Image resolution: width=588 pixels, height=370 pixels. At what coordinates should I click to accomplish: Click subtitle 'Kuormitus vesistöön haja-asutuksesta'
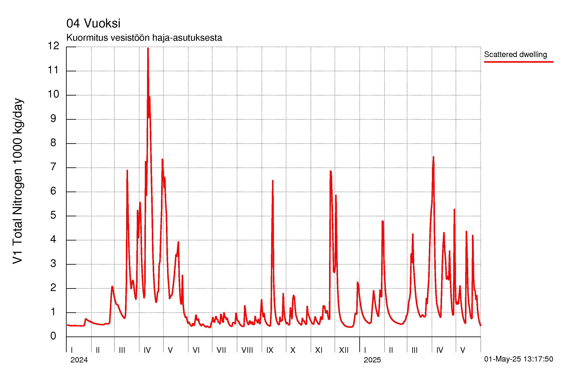(144, 38)
